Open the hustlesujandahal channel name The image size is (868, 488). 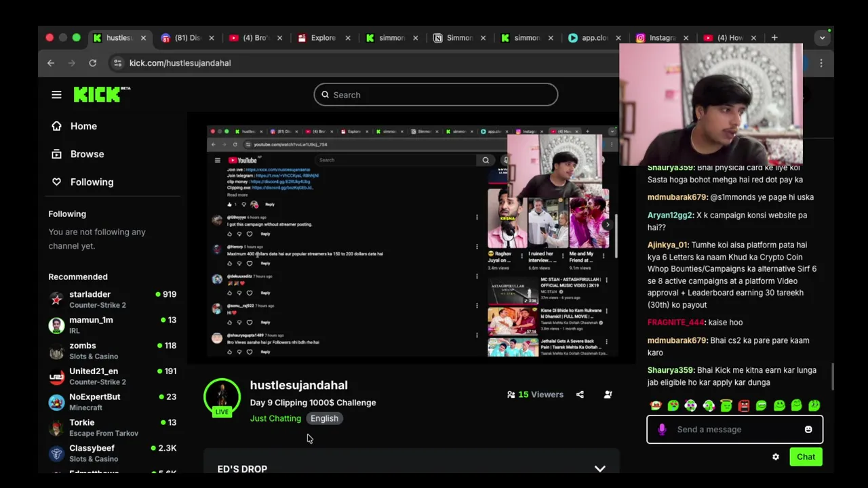pyautogui.click(x=298, y=385)
